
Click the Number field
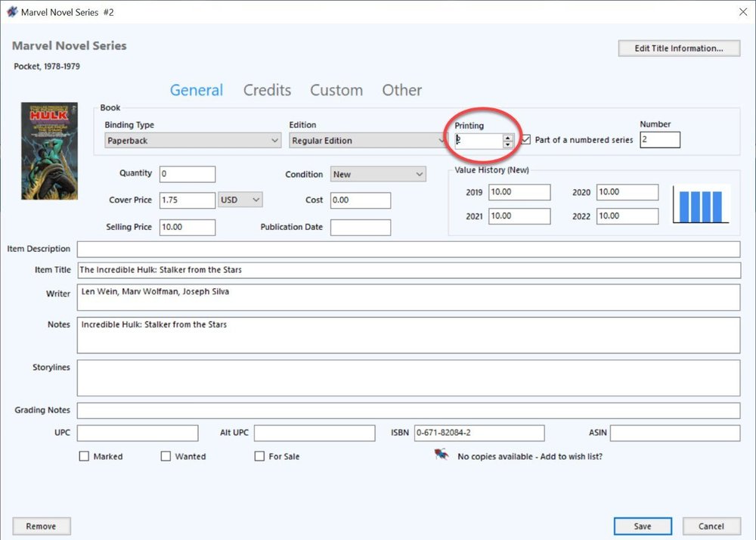(660, 140)
